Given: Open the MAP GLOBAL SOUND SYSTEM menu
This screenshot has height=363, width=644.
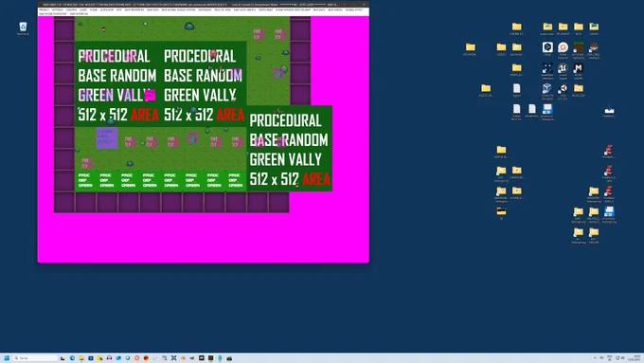Looking at the screenshot, I should [x=178, y=9].
